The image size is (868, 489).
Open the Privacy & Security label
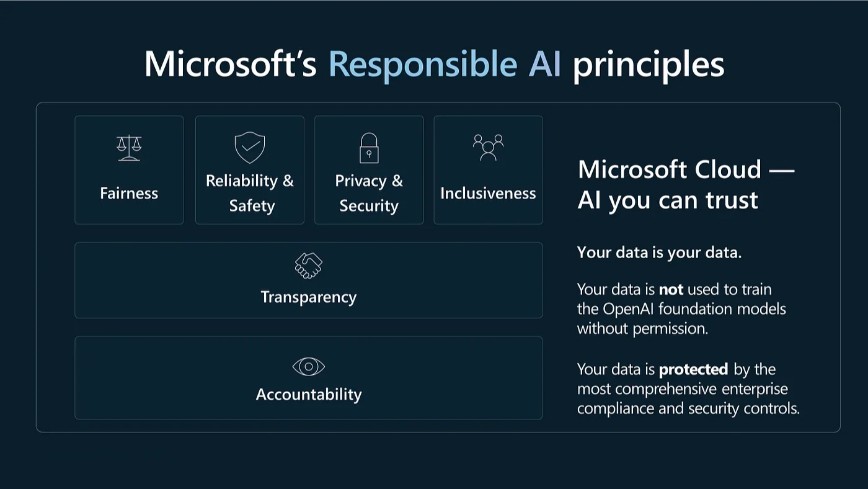(x=369, y=193)
